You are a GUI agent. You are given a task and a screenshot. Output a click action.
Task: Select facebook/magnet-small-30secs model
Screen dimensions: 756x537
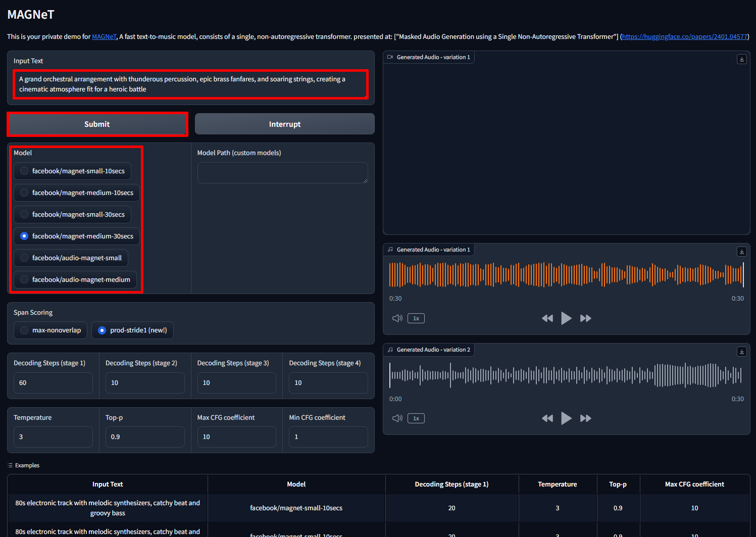tap(72, 214)
